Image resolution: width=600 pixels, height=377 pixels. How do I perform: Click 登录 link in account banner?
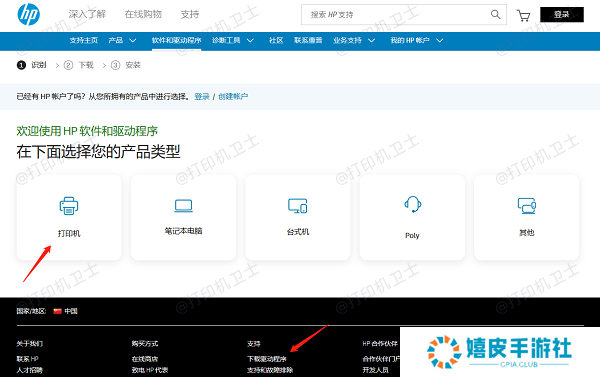[x=202, y=96]
